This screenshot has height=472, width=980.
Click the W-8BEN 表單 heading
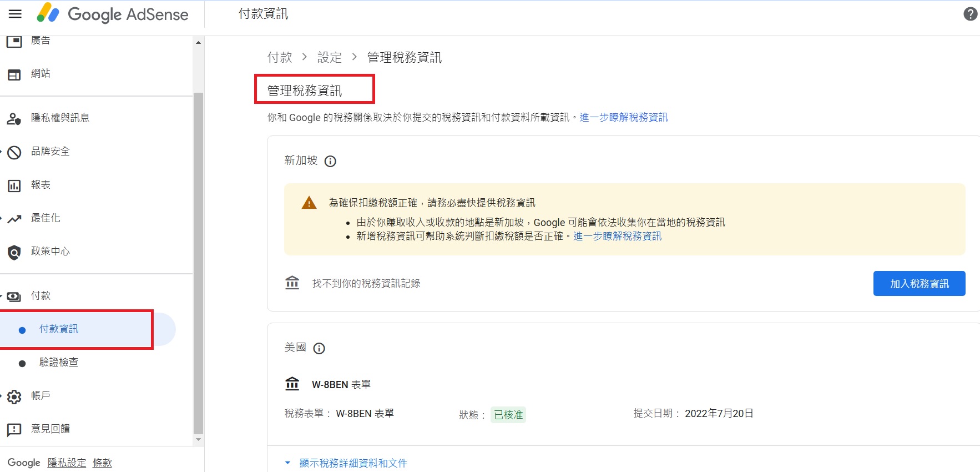coord(341,384)
